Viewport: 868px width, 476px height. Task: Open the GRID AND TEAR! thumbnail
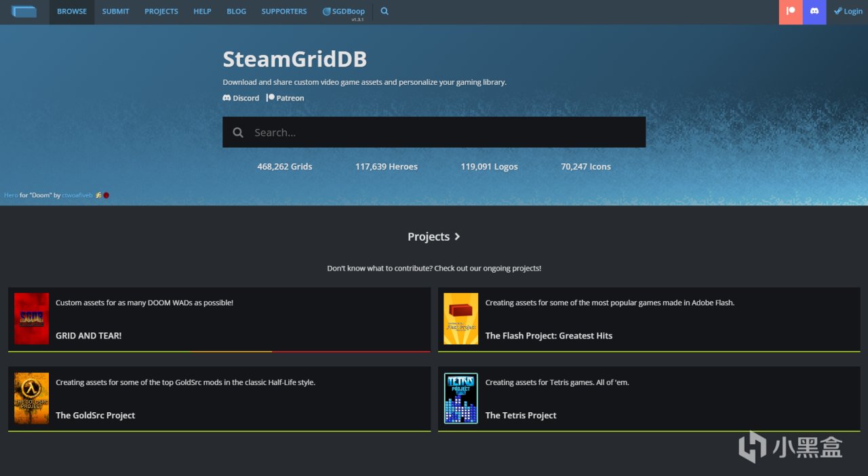pos(31,319)
